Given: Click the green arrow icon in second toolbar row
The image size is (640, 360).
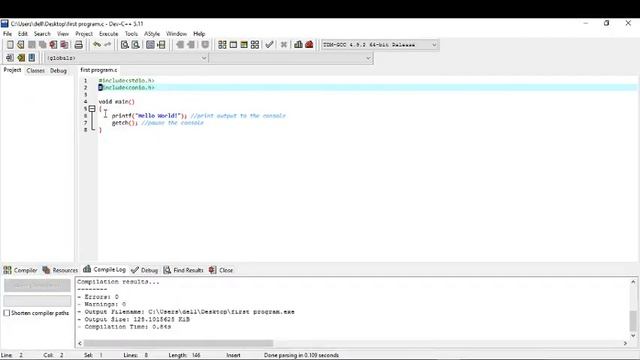Looking at the screenshot, I should pyautogui.click(x=21, y=58).
